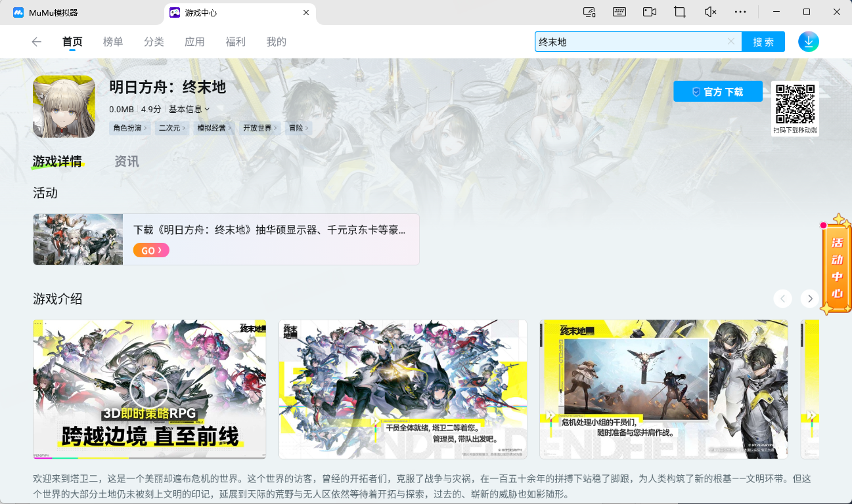Play the game intro video
Image resolution: width=852 pixels, height=504 pixels.
(149, 390)
